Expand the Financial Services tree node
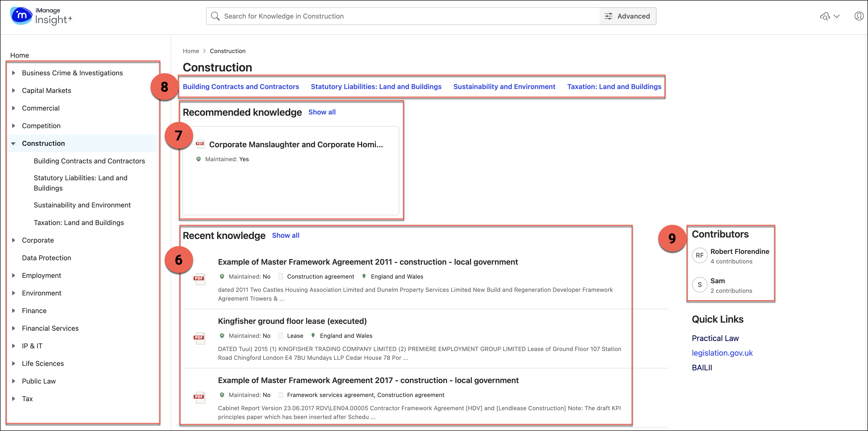Viewport: 868px width, 431px height. (13, 328)
